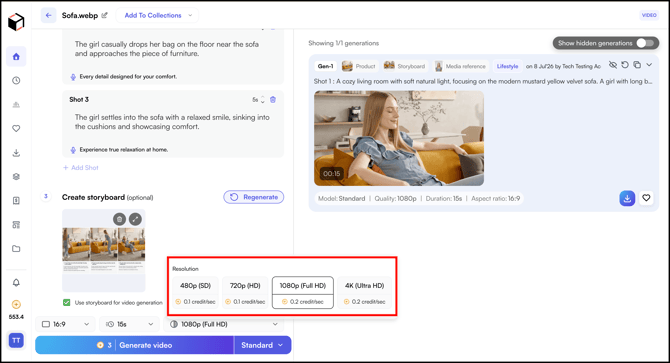Viewport: 670px width, 363px height.
Task: Click the Storyboard reference tag
Action: 405,66
